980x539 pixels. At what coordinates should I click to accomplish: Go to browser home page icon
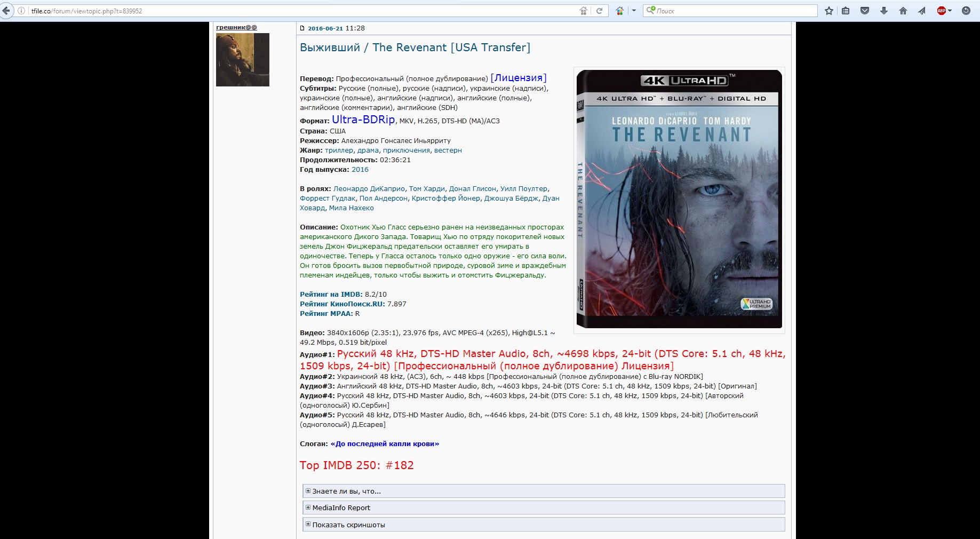click(x=903, y=11)
